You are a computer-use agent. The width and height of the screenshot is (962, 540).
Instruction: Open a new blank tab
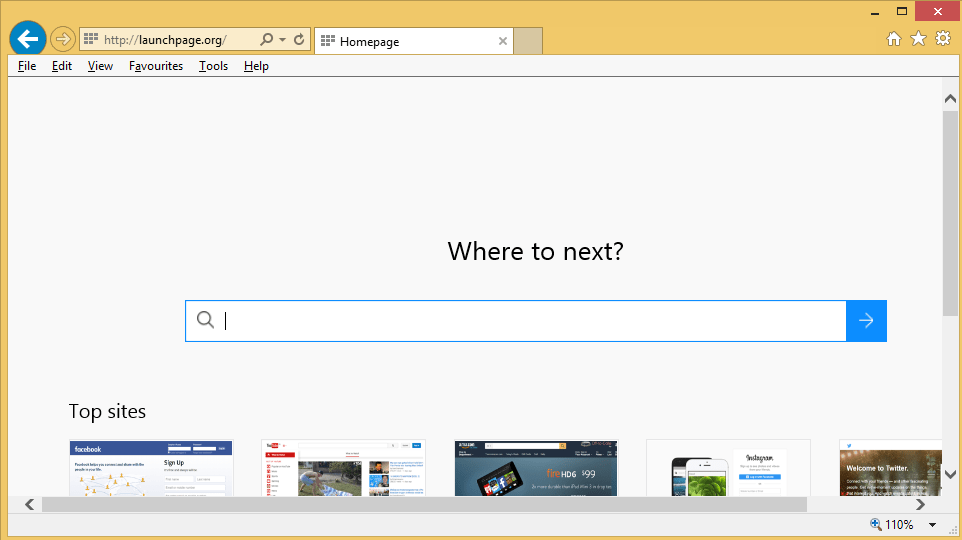[x=528, y=41]
